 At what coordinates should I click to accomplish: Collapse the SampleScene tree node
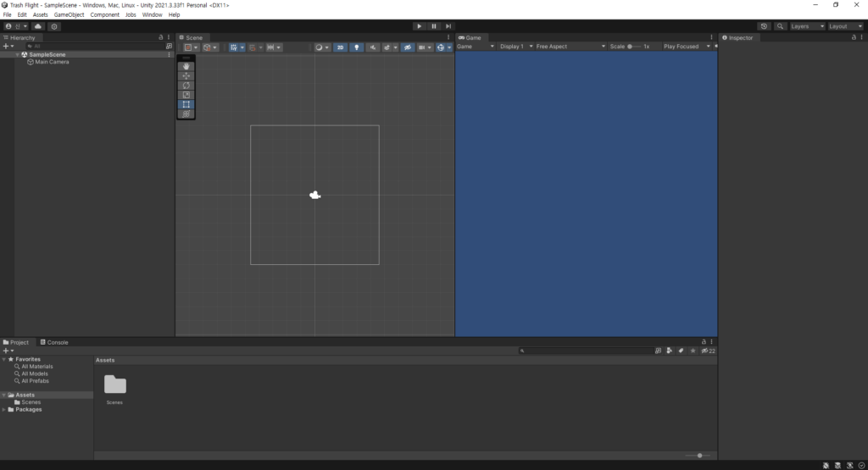(17, 54)
